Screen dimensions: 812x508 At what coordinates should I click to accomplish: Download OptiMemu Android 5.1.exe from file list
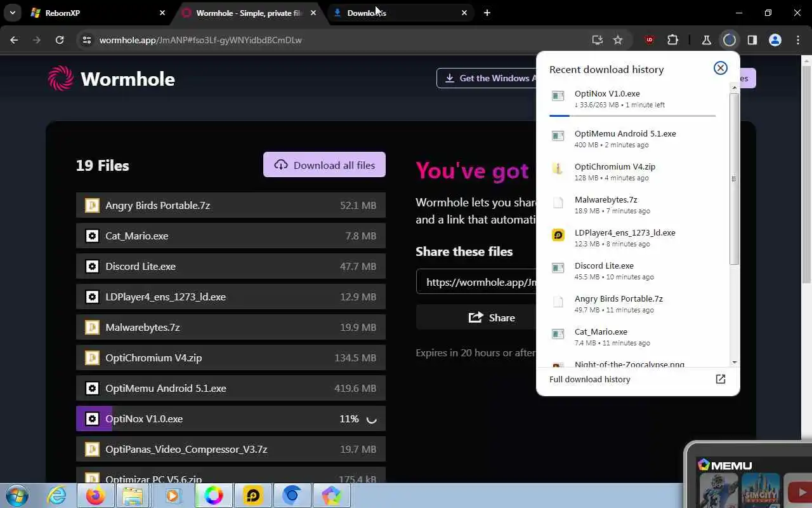coord(231,388)
